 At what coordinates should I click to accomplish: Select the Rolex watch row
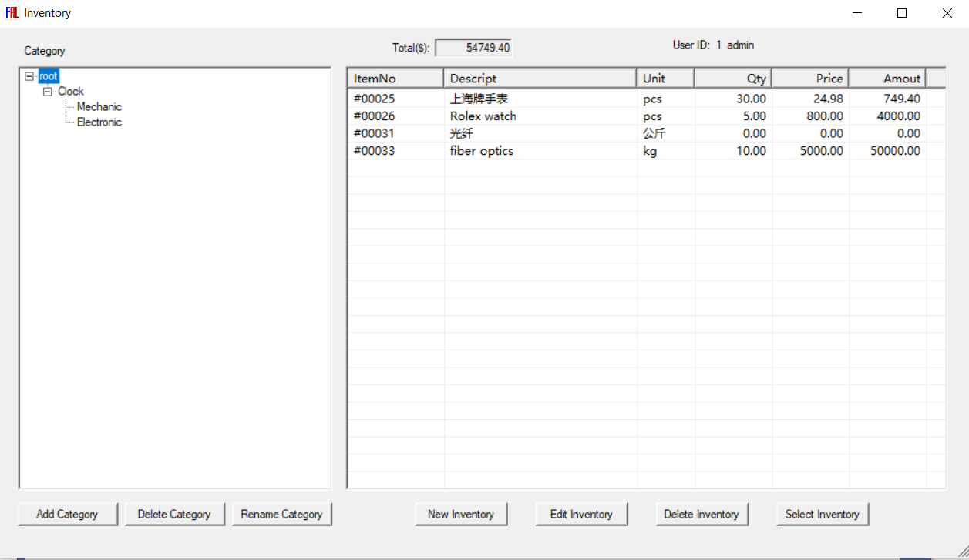coord(483,116)
